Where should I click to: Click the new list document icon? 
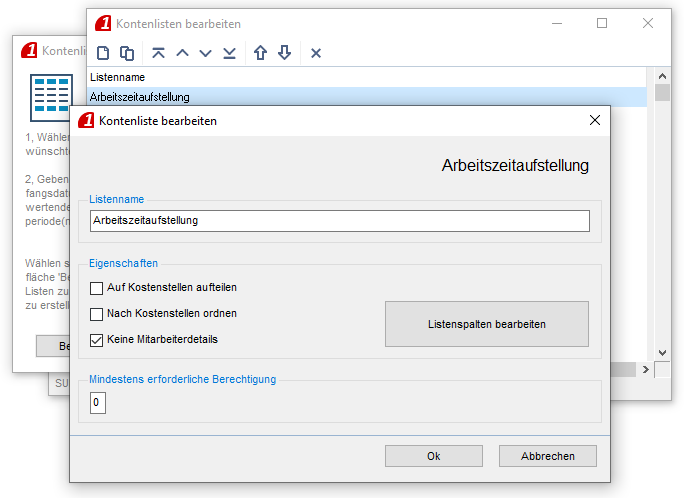tap(103, 53)
